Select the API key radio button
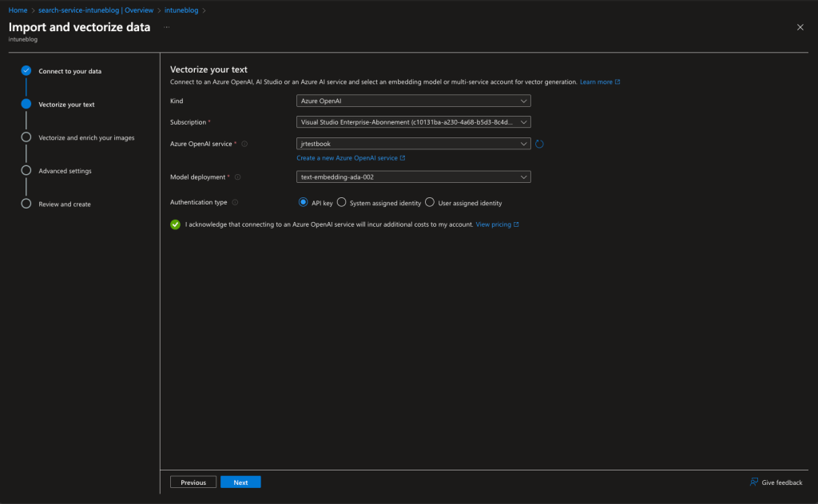The width and height of the screenshot is (818, 504). (x=303, y=203)
